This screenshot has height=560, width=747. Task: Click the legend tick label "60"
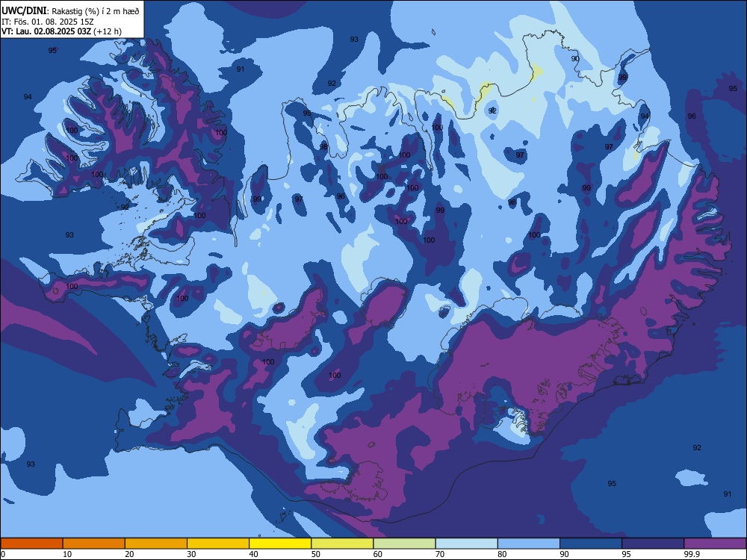(378, 554)
